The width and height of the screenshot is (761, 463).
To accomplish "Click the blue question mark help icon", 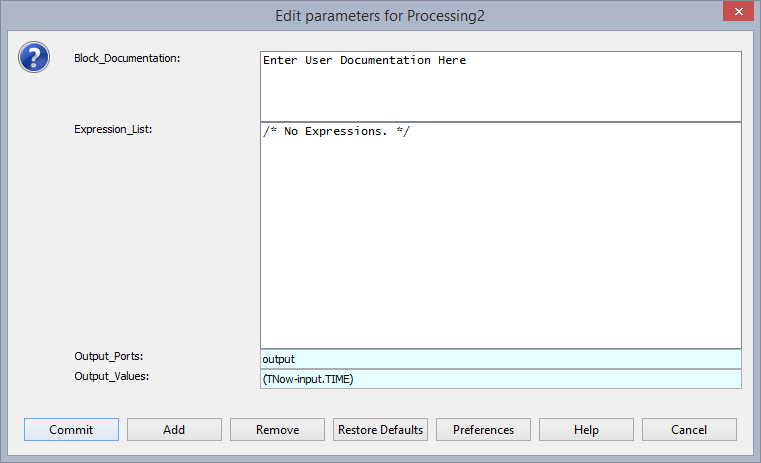I will (34, 57).
